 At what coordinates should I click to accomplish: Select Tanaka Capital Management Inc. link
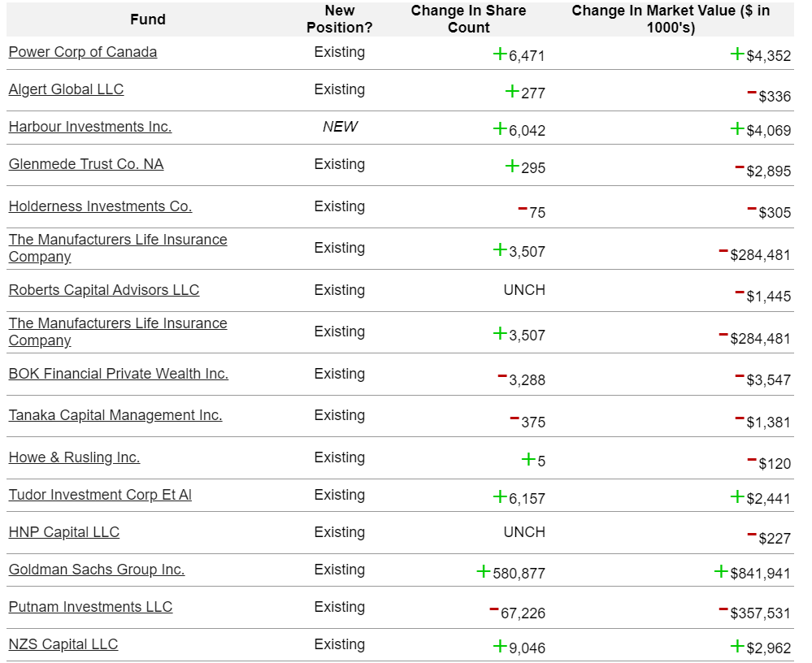(115, 415)
